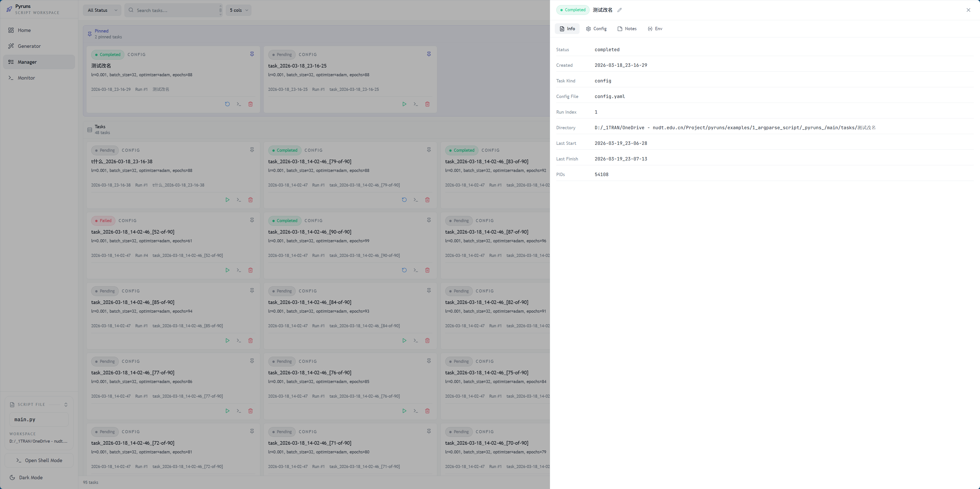Delete the failed [52-of-90] task
980x489 pixels.
click(x=250, y=270)
